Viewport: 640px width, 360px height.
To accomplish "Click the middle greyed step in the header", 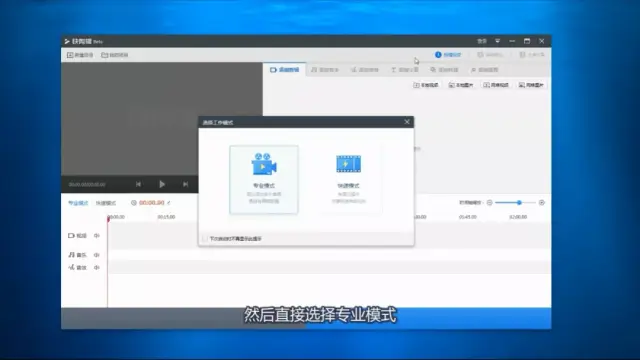I will coord(490,55).
